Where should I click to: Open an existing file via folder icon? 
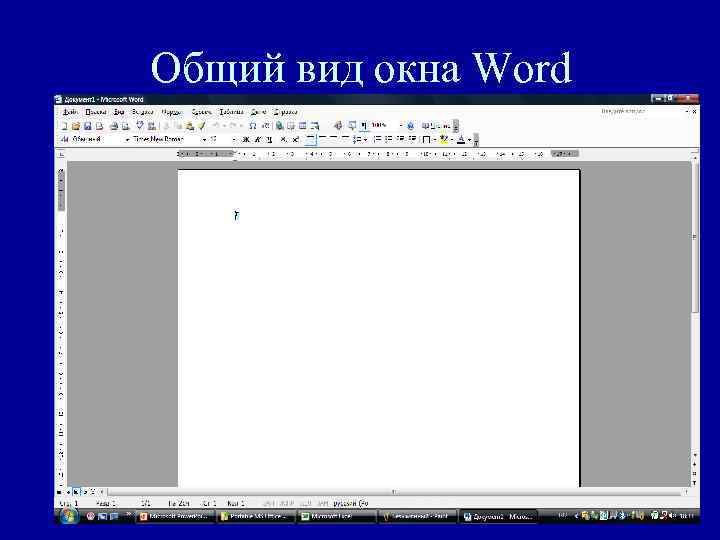pos(76,126)
